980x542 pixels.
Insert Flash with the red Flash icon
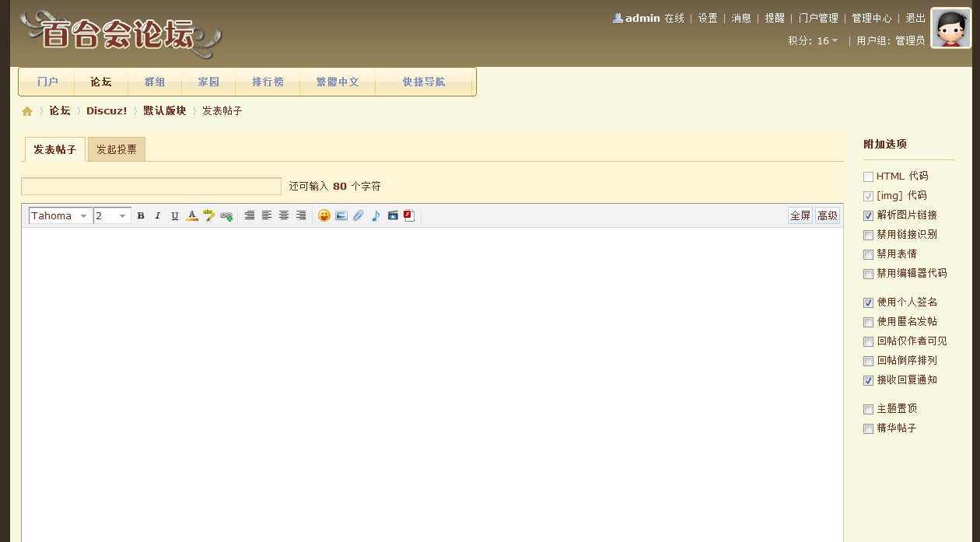[410, 215]
